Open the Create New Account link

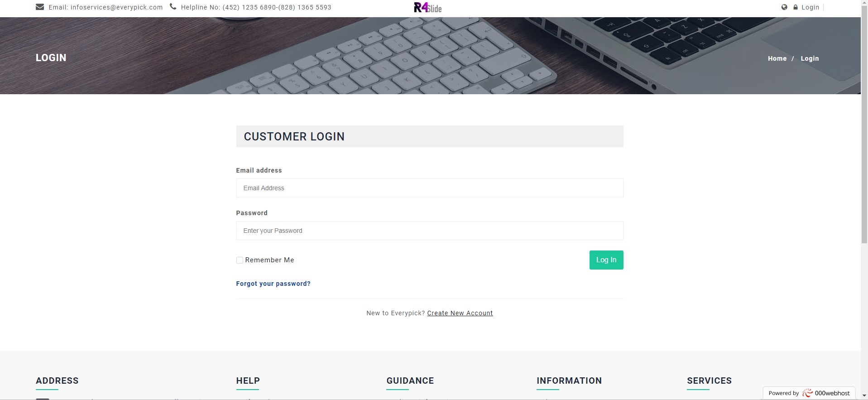point(460,313)
